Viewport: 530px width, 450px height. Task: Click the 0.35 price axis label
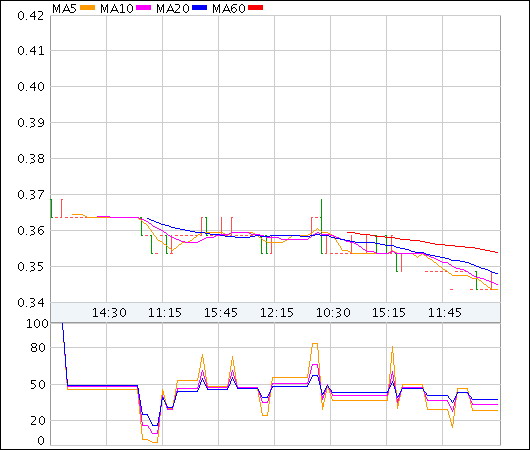click(x=31, y=267)
